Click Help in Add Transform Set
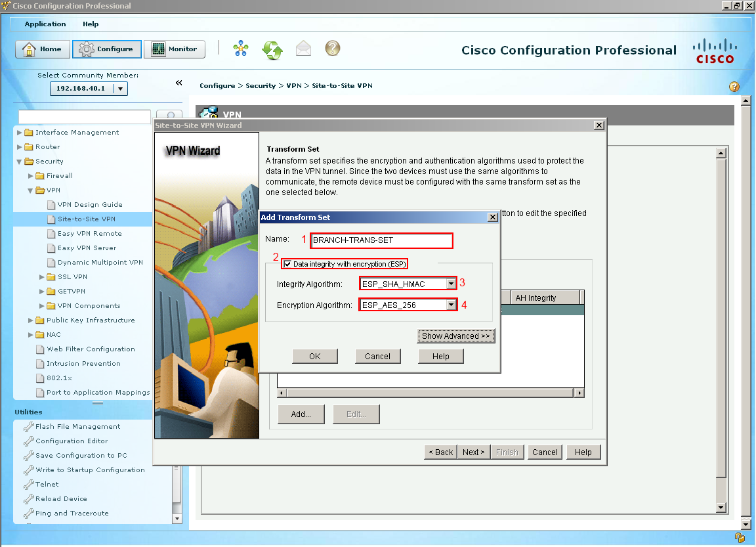This screenshot has height=547, width=756. click(441, 357)
